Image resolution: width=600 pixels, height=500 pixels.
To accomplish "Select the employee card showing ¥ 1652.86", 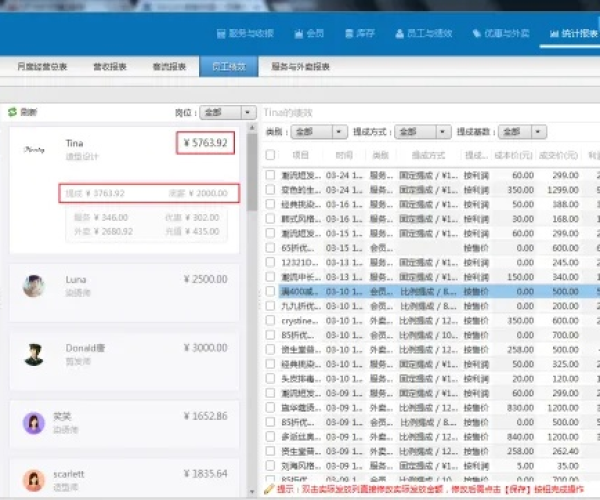I will [124, 423].
